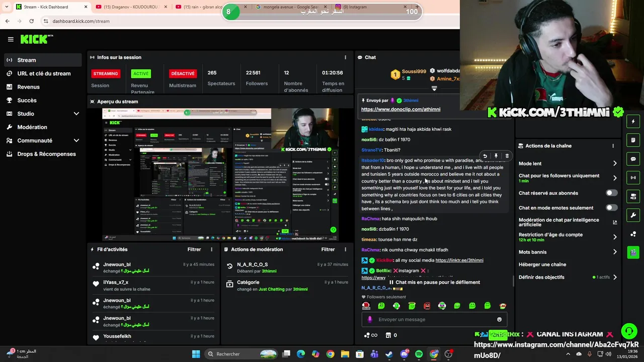This screenshot has width=644, height=362.
Task: Resume chat via pause-for-scrolling banner
Action: click(434, 282)
